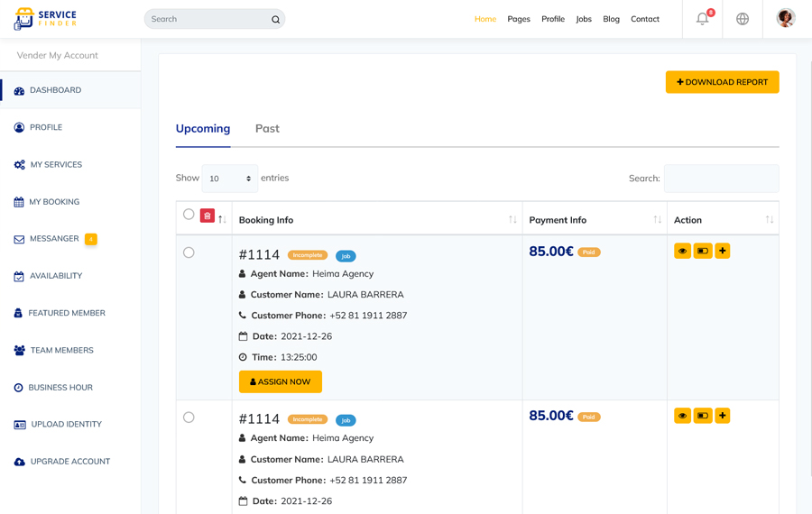View first booking with eye icon
The width and height of the screenshot is (812, 514).
(x=682, y=251)
